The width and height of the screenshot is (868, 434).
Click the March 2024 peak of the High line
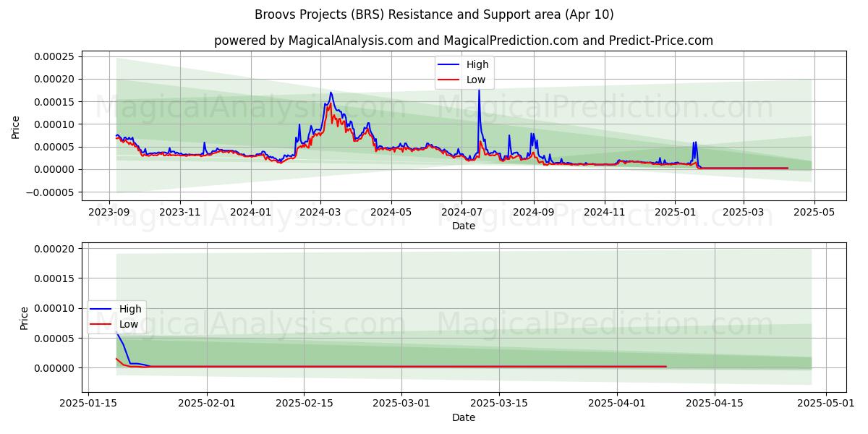(x=331, y=93)
